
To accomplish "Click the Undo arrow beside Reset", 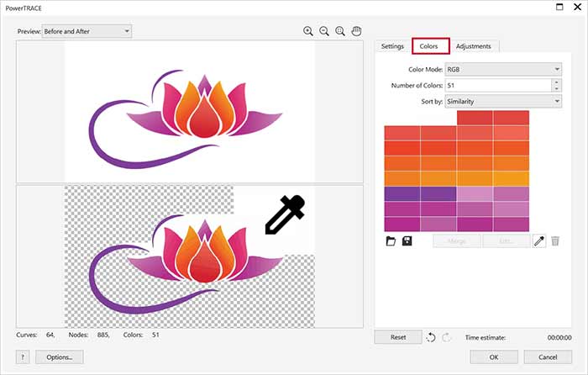I will pyautogui.click(x=431, y=337).
